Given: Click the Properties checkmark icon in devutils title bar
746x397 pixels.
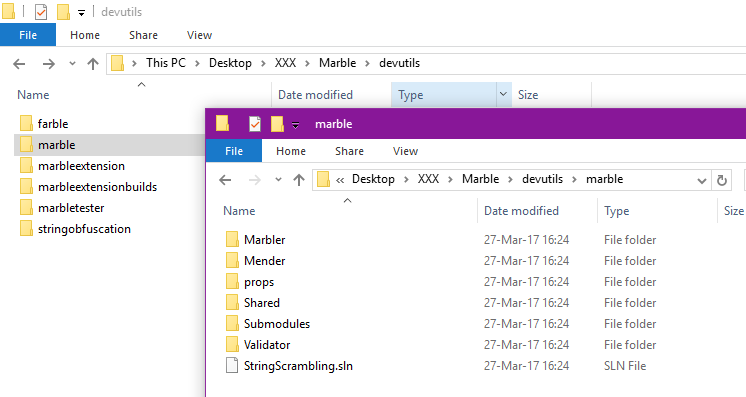Looking at the screenshot, I should coord(41,12).
